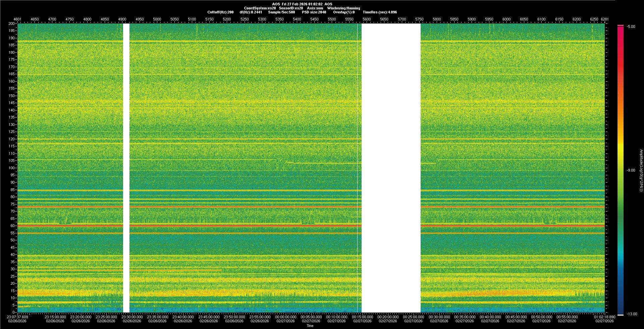644x329 pixels.
Task: Click the 01:02:18.890 end time label
Action: point(604,317)
